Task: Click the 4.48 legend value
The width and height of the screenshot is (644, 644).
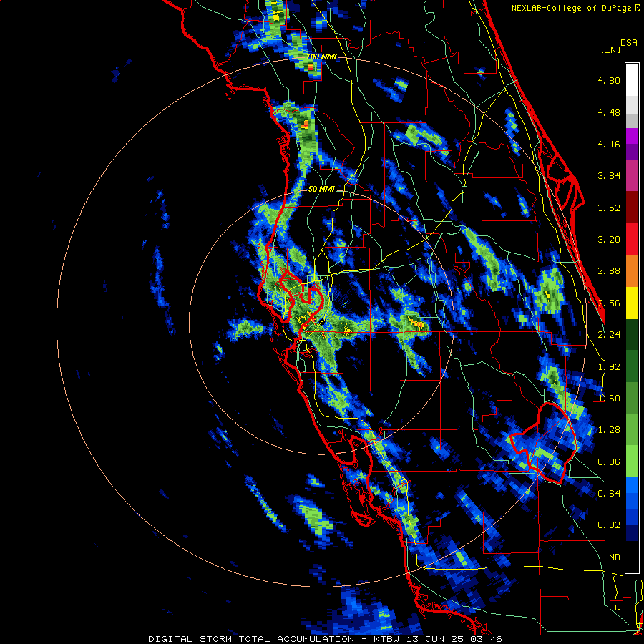Action: [x=609, y=112]
